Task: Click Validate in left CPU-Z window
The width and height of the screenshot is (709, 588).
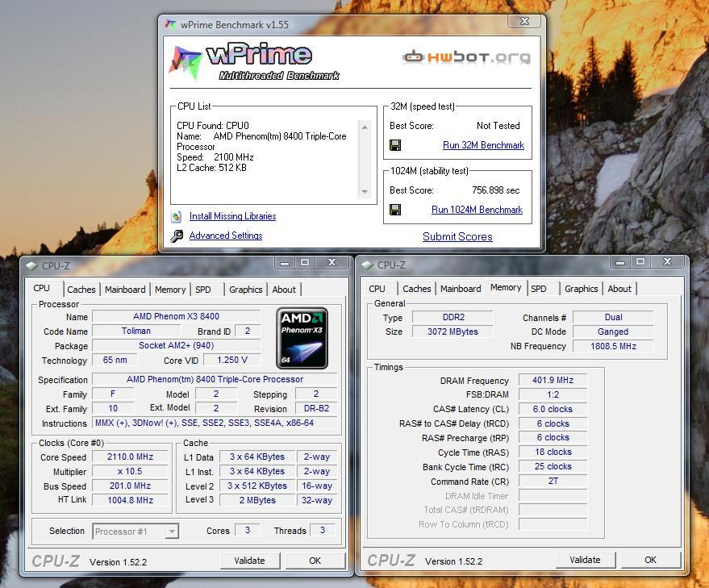Action: pyautogui.click(x=249, y=561)
